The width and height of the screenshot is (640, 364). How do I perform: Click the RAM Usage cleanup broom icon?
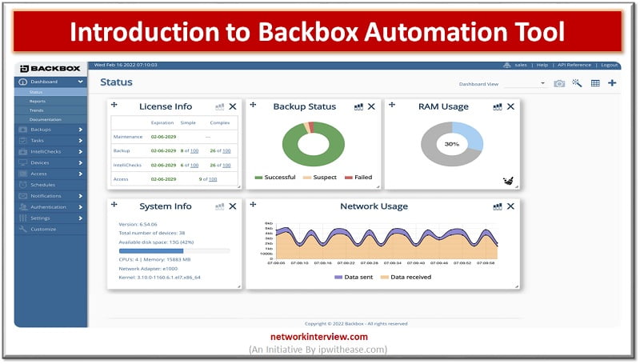click(508, 180)
